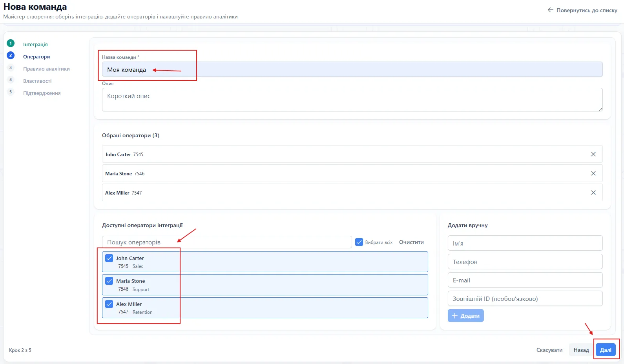Remove Alex Miller from selected operators
The image size is (624, 364).
coord(593,193)
